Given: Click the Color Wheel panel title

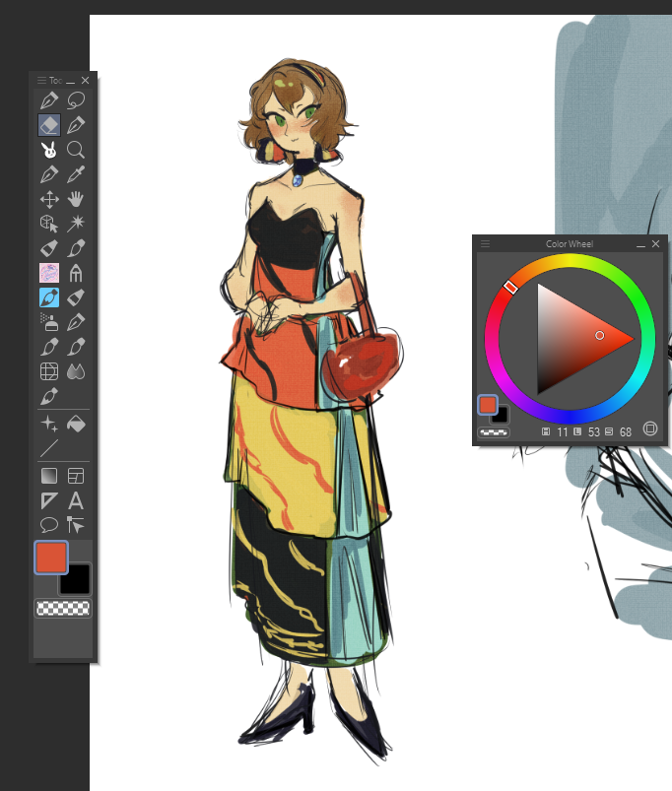Looking at the screenshot, I should pyautogui.click(x=570, y=243).
